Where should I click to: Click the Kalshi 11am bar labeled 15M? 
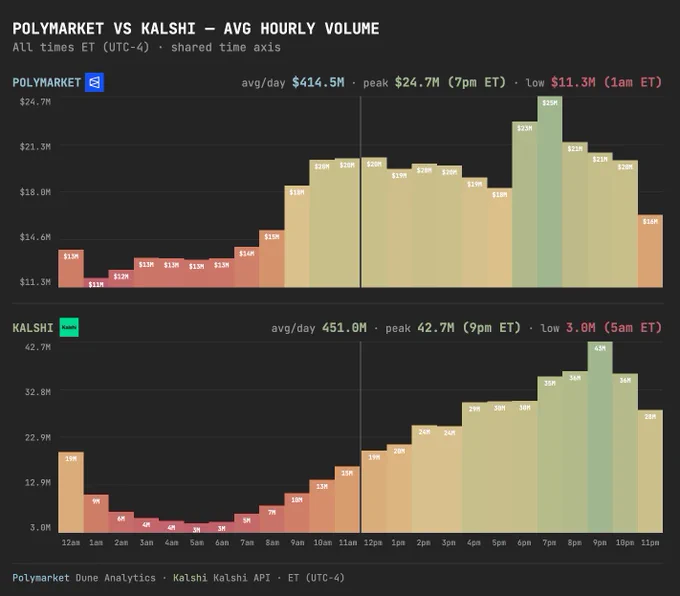tap(347, 500)
